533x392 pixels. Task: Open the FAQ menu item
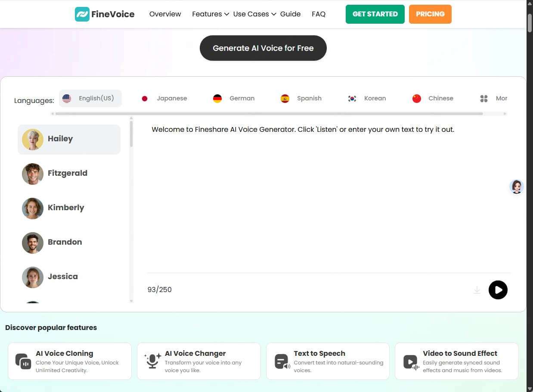(319, 14)
